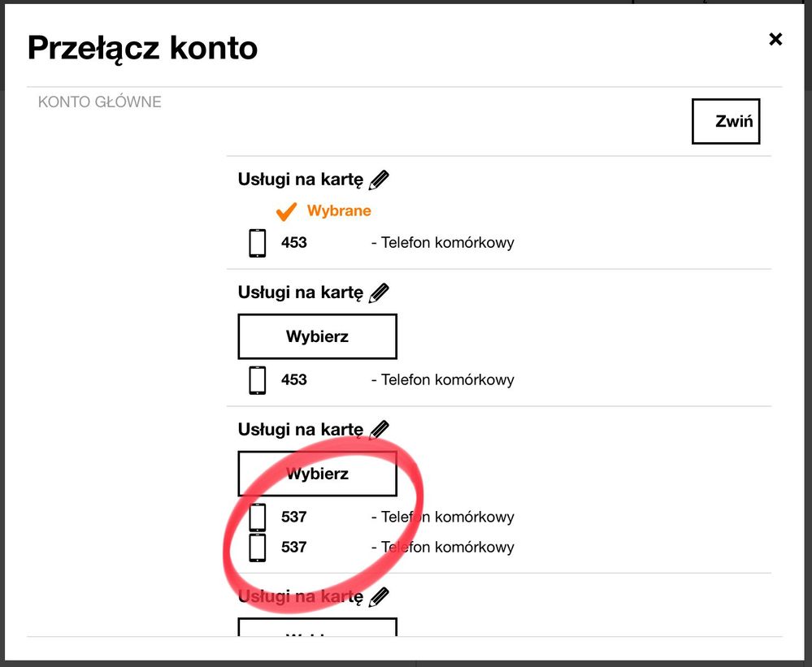Image resolution: width=812 pixels, height=667 pixels.
Task: Click the phone icon beside the upper 537 number
Action: pos(258,518)
